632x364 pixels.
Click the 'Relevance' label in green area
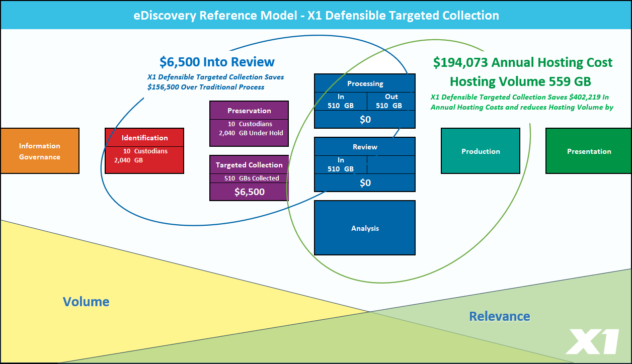pyautogui.click(x=500, y=316)
